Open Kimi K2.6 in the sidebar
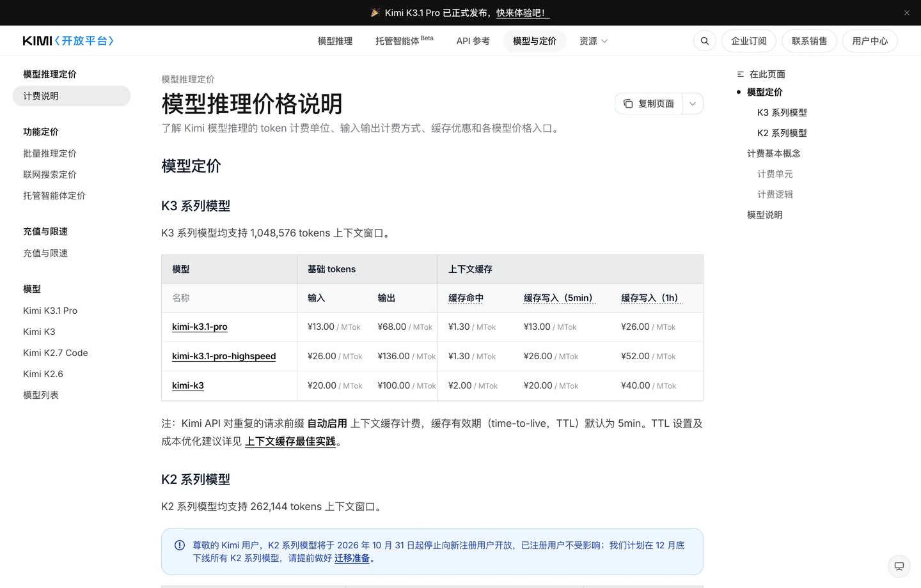Screen dimensions: 921x588 (43, 374)
